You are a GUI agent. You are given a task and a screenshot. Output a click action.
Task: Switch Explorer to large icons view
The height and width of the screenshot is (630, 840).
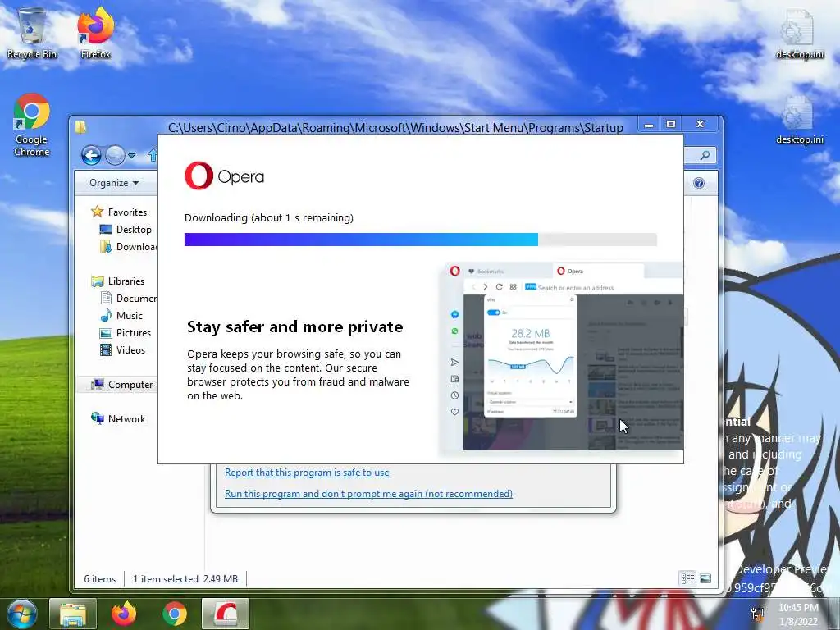coord(705,578)
